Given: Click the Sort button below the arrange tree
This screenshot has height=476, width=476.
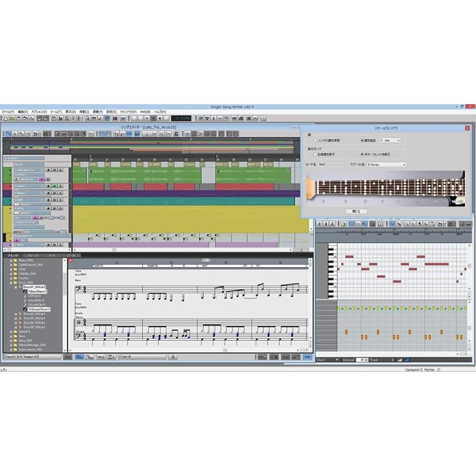Looking at the screenshot, I should pos(67,356).
